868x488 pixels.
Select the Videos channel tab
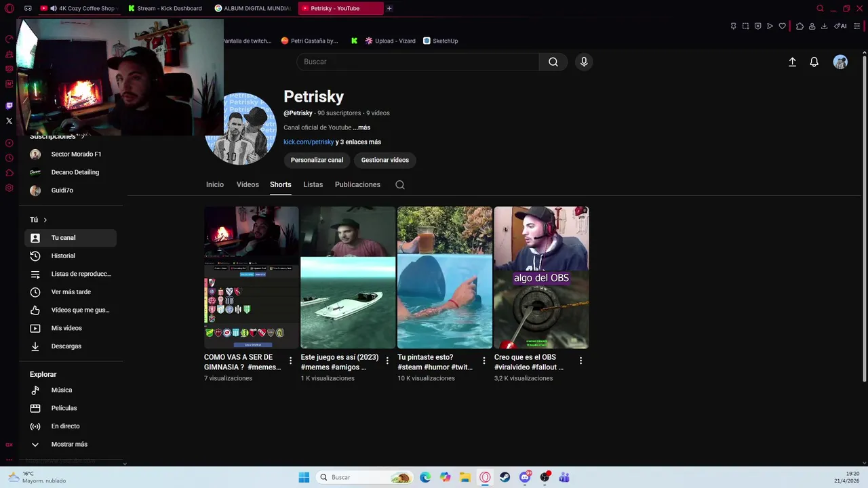(x=248, y=184)
